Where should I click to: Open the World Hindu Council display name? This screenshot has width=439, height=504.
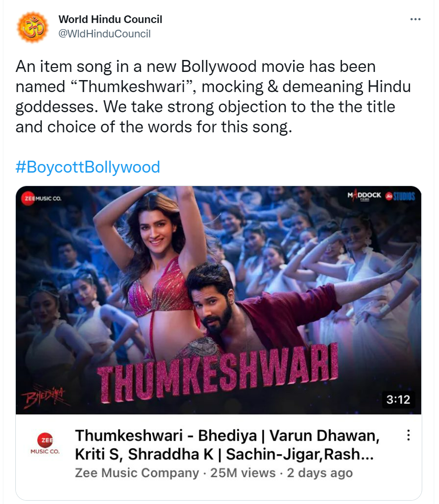110,19
